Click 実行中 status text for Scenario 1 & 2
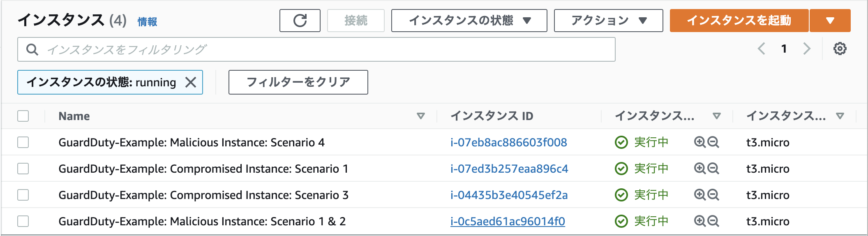Screen dimensions: 868x236 651,221
